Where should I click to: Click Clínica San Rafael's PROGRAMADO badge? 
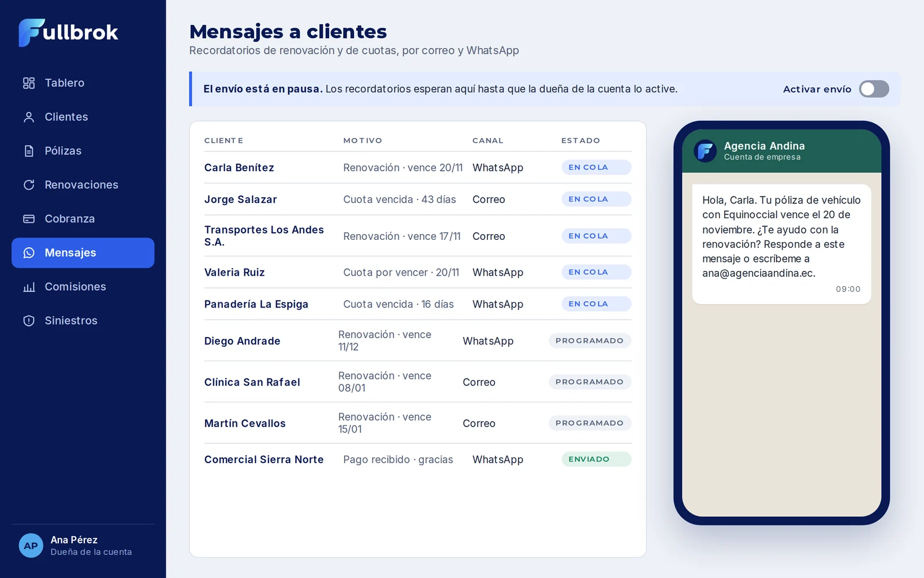(590, 381)
